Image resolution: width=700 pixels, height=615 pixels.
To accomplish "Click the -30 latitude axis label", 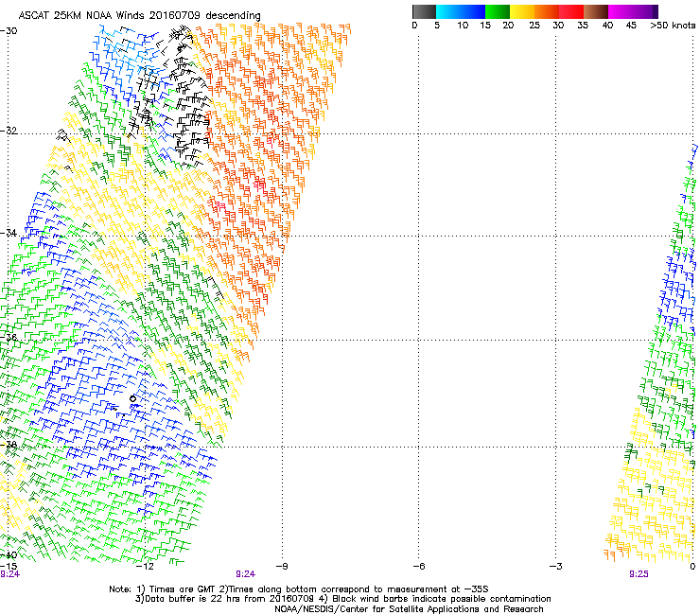I will tap(9, 31).
